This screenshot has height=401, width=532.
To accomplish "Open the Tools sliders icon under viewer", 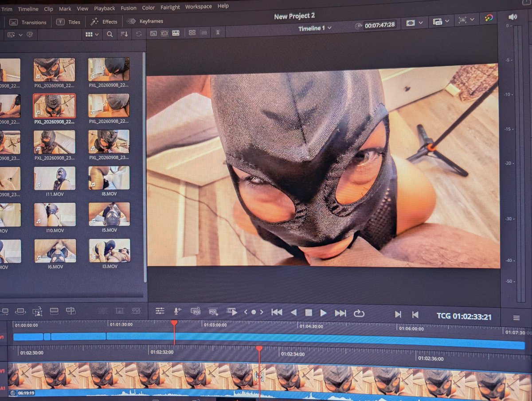I will (x=160, y=311).
